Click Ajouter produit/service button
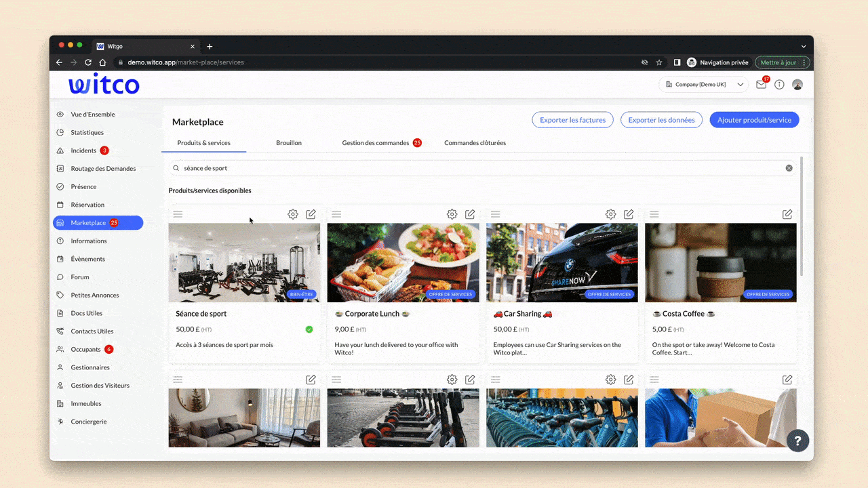 (755, 120)
